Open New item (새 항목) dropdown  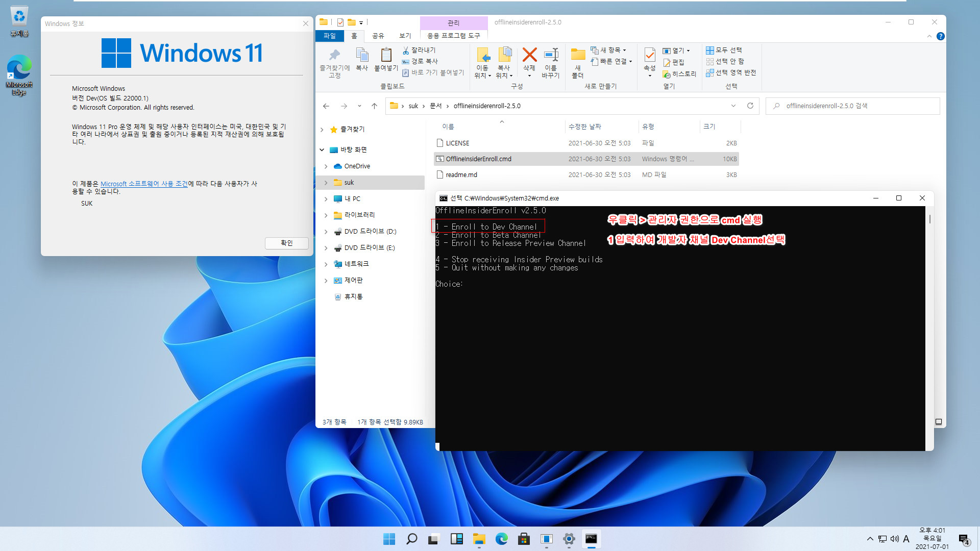(x=608, y=50)
